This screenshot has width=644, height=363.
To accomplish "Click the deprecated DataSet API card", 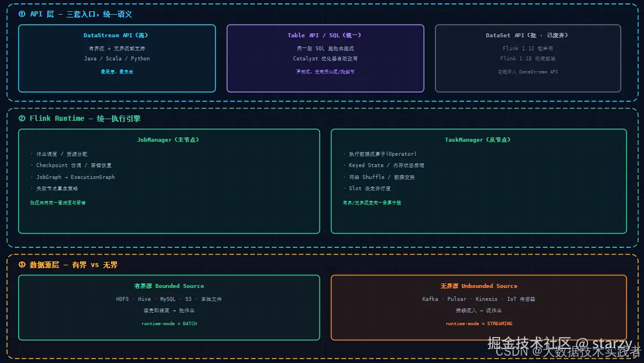I will [x=528, y=58].
